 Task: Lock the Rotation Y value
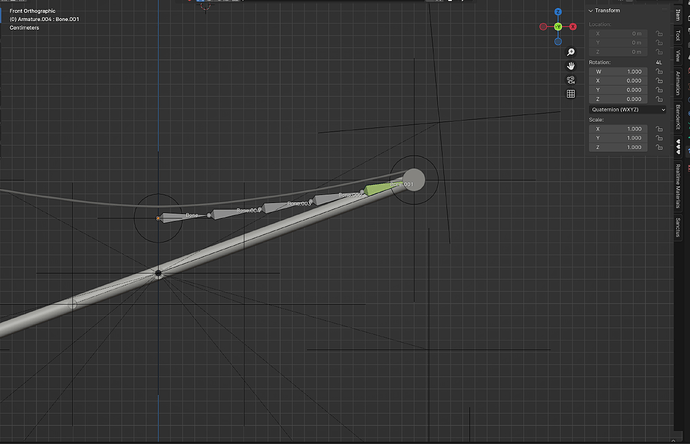tap(659, 90)
